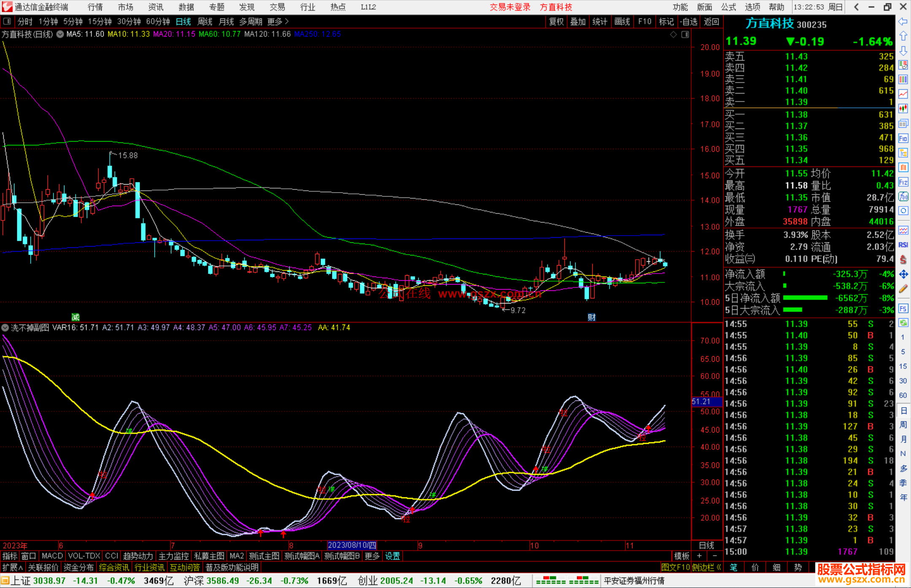
Task: Click the left arrow back icon in sidebar
Action: pos(903,21)
